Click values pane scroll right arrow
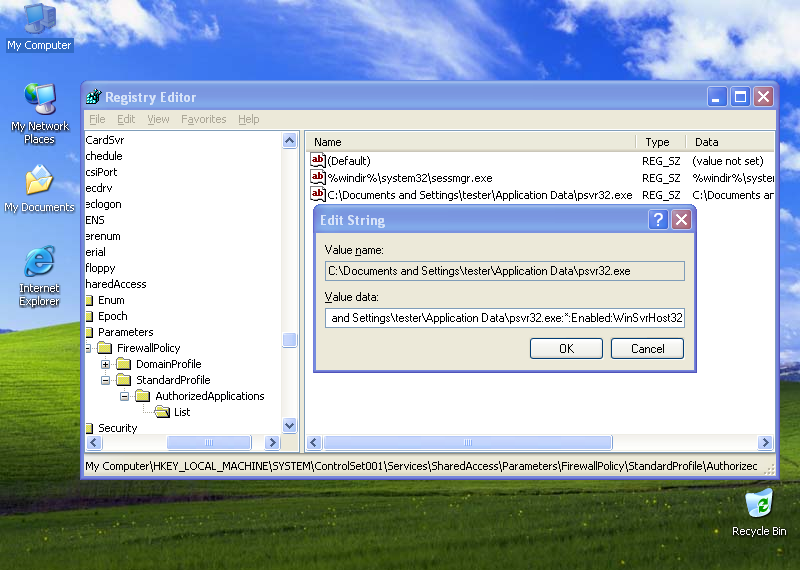This screenshot has width=800, height=570. tap(765, 442)
